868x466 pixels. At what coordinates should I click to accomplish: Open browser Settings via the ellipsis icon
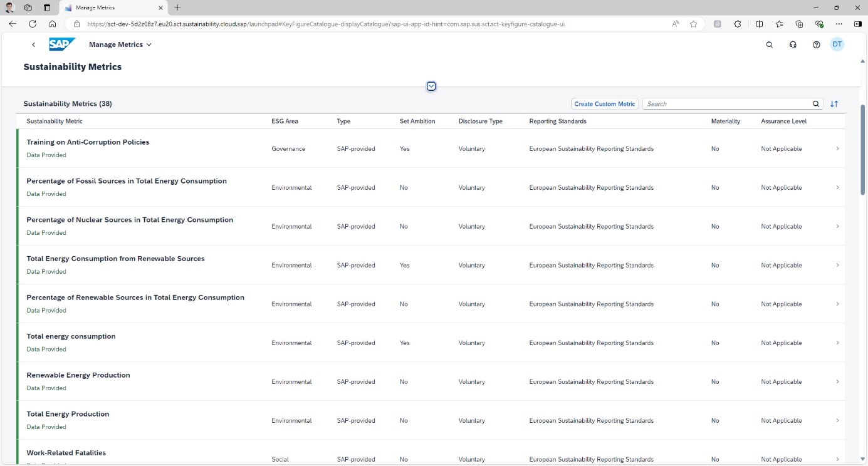point(839,24)
